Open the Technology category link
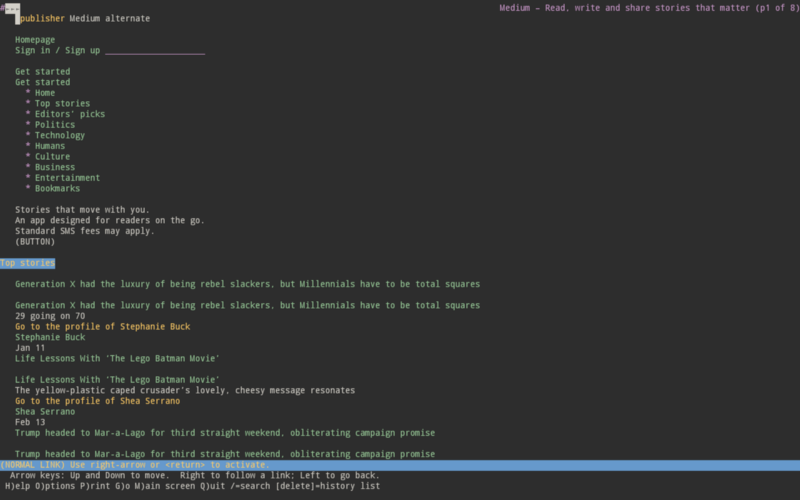Screen dimensions: 800x500 point(60,135)
